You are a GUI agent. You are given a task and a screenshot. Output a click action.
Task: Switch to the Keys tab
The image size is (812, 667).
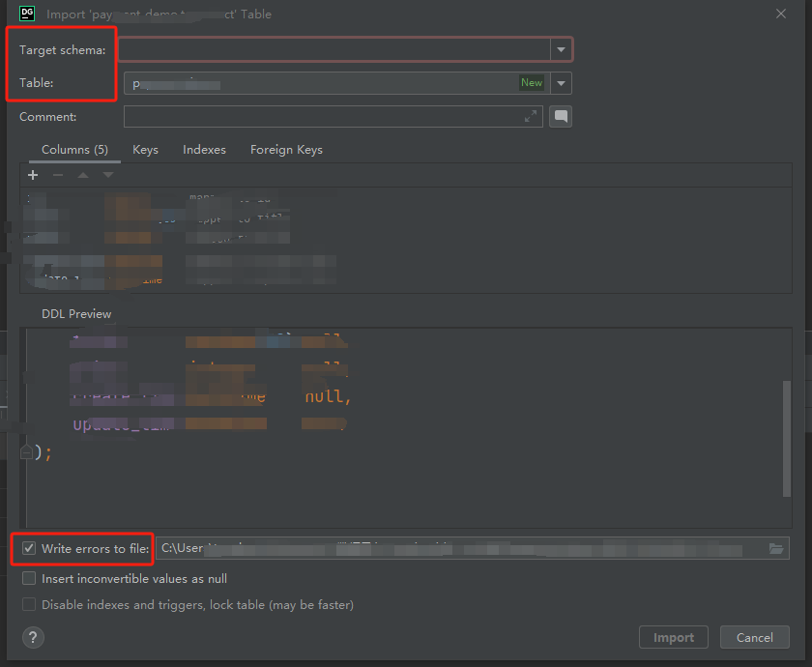146,150
